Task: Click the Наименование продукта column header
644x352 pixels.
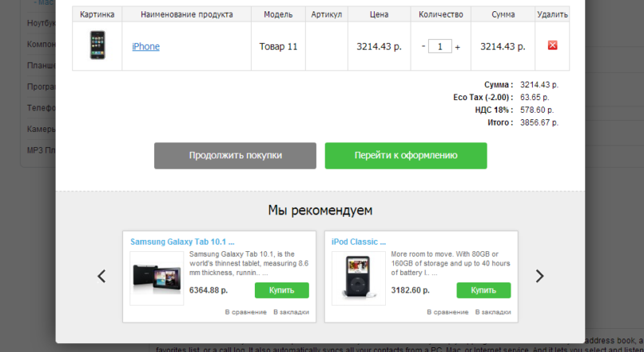Action: click(x=186, y=14)
